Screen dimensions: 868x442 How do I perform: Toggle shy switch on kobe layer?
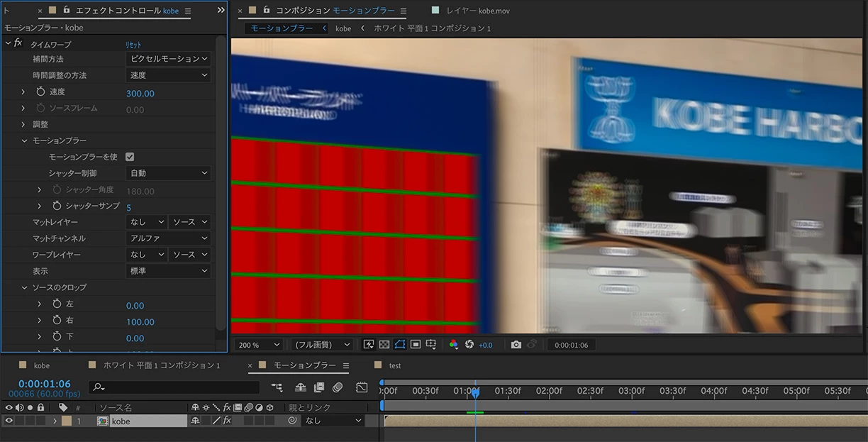[195, 421]
